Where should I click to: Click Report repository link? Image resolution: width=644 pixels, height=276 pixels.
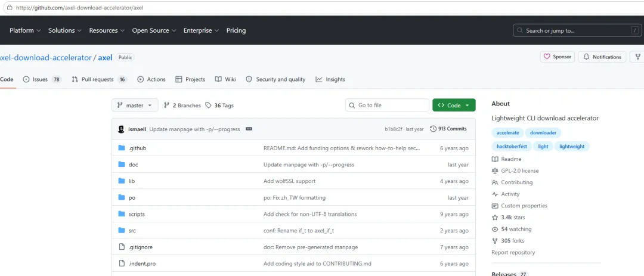513,253
